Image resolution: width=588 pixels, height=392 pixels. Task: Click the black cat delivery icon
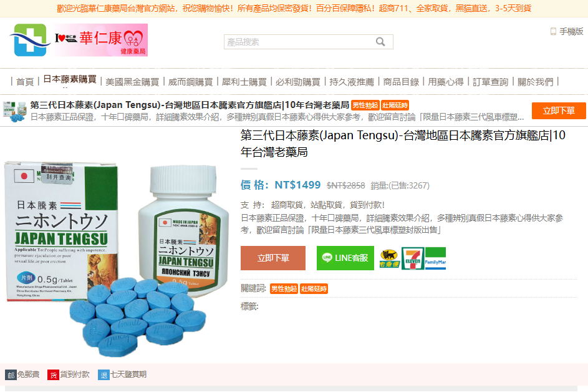tap(389, 258)
